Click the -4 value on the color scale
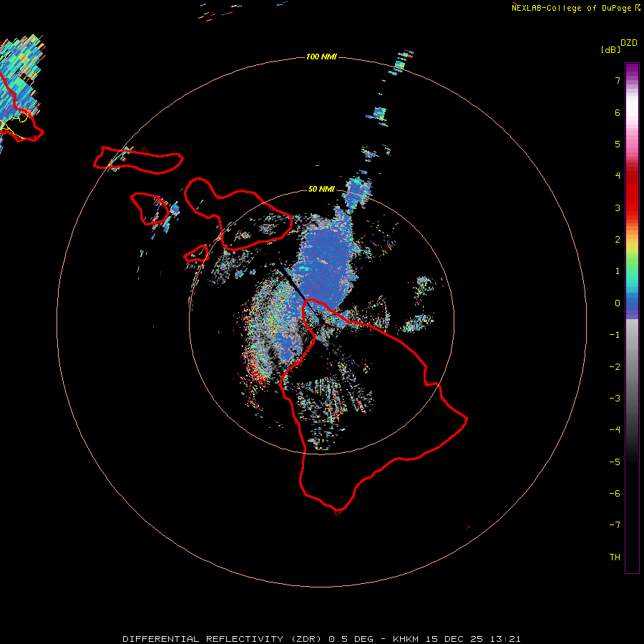Screen dimensions: 644x644 click(x=615, y=429)
